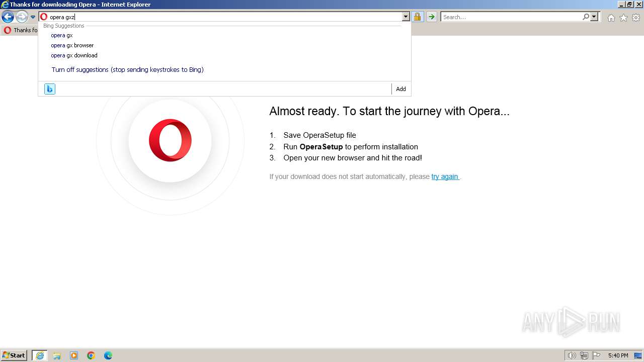This screenshot has height=362, width=644.
Task: Click Internet Explorer taskbar icon
Action: [x=40, y=355]
